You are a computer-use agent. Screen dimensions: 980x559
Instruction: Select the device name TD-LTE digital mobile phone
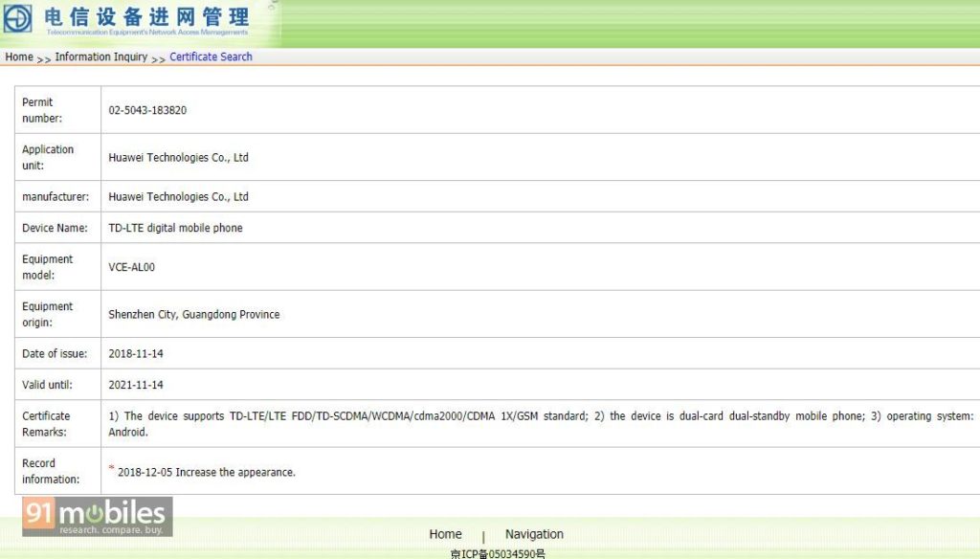[176, 228]
